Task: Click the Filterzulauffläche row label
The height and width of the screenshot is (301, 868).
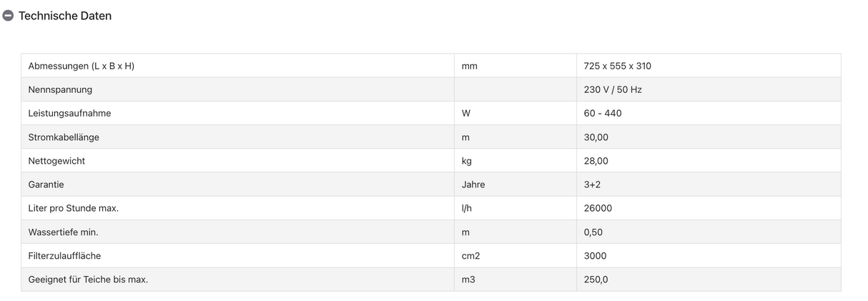Action: 69,255
